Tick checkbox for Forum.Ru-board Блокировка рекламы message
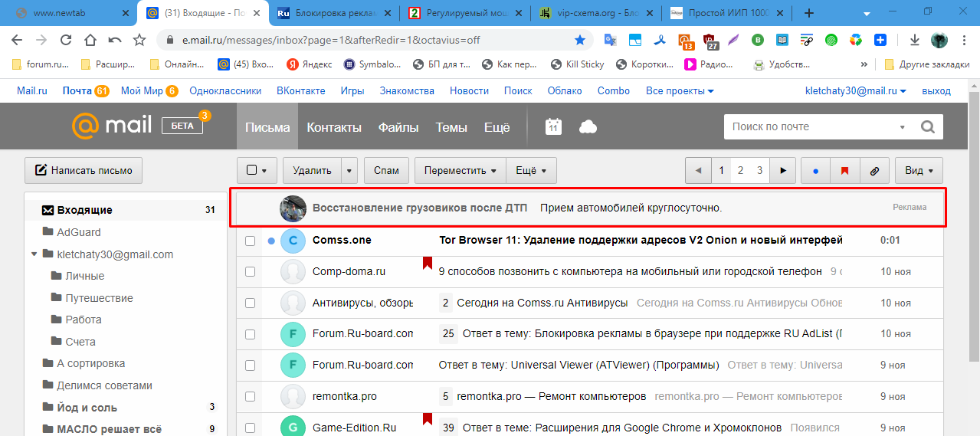This screenshot has width=980, height=436. pyautogui.click(x=250, y=334)
